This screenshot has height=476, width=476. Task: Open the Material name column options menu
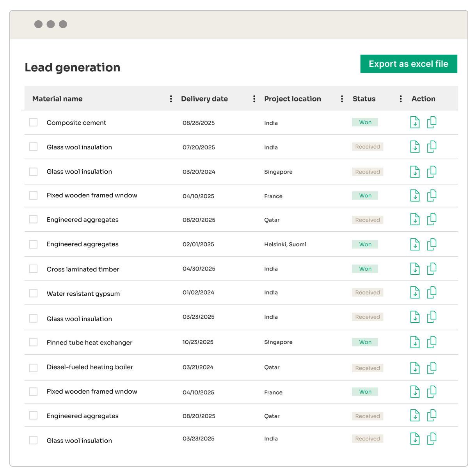[171, 99]
